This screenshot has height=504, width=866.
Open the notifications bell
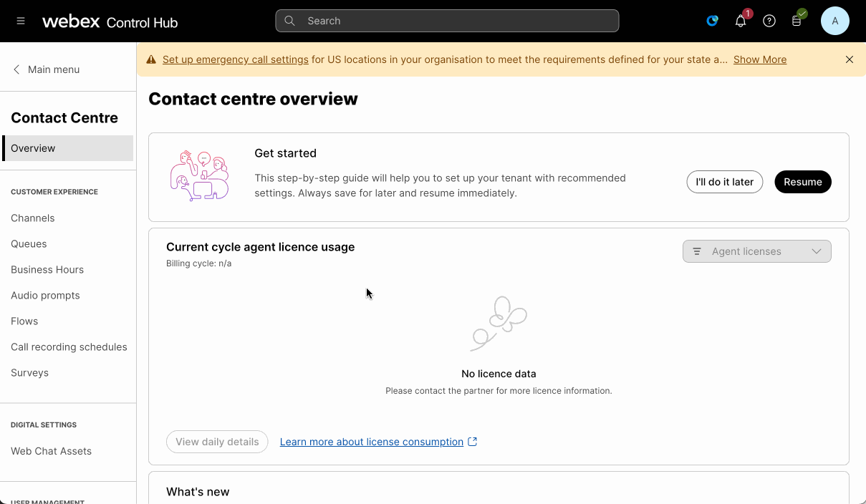tap(741, 21)
